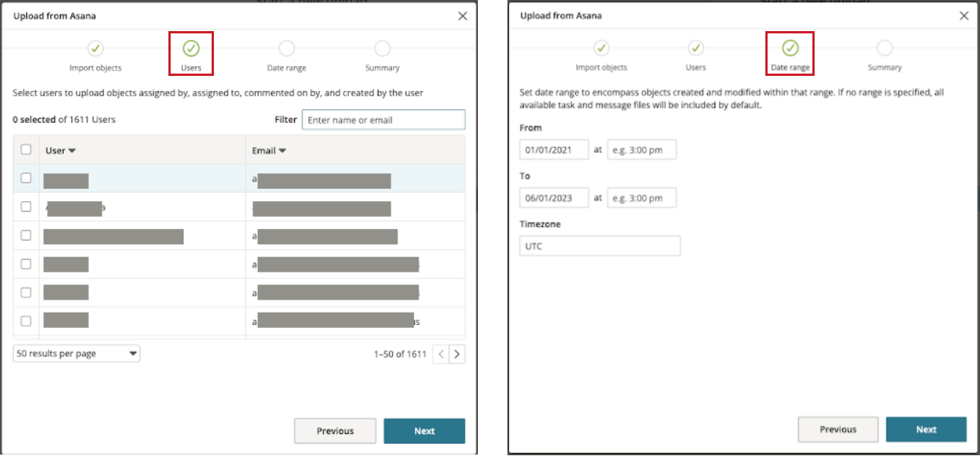Click the To date field showing 06/01/2023
980x456 pixels.
[x=554, y=198]
